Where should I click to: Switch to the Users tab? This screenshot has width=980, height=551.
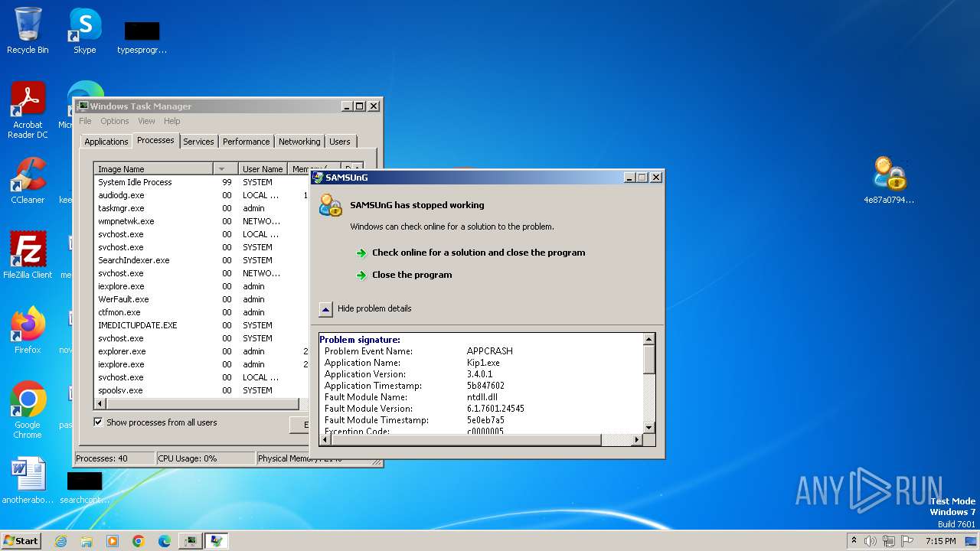point(340,142)
